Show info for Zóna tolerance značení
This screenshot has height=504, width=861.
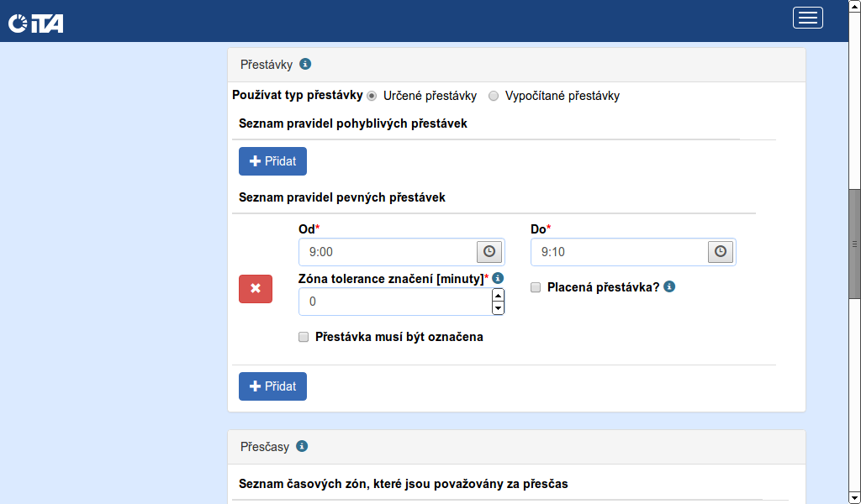(498, 278)
